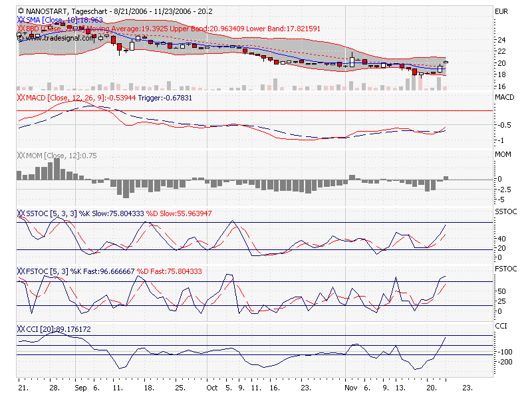
Task: Click the candlestick icon beside NANOSTART title
Action: [21, 11]
